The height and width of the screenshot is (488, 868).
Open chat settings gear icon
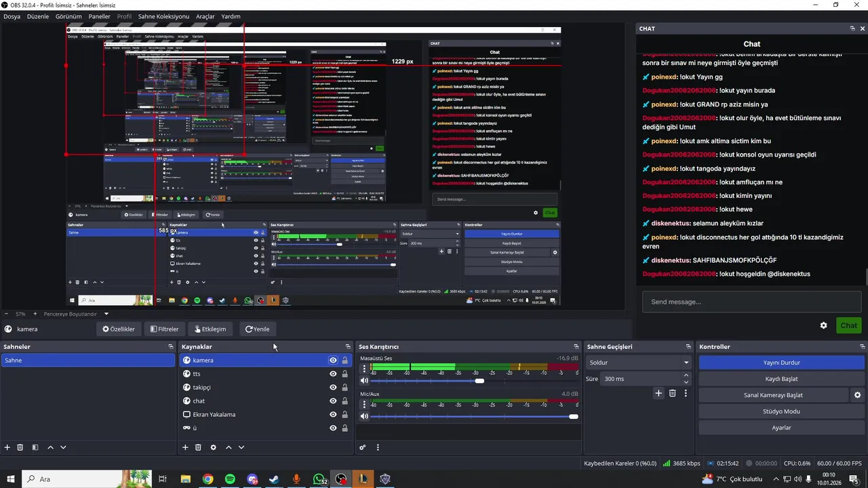(824, 325)
